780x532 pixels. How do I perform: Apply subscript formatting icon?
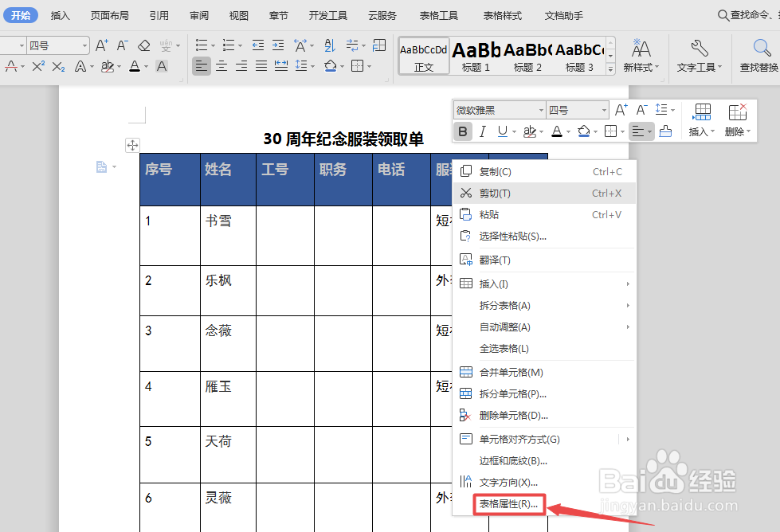point(57,66)
